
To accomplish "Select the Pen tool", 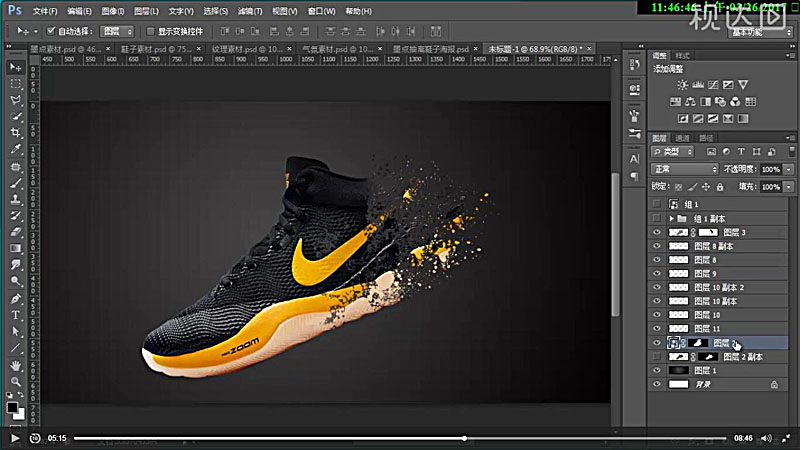I will click(16, 298).
